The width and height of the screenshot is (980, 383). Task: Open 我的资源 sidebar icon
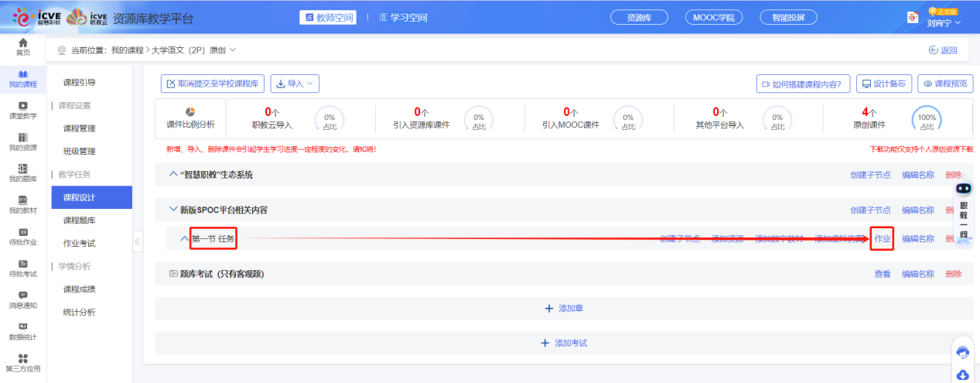coord(23,138)
